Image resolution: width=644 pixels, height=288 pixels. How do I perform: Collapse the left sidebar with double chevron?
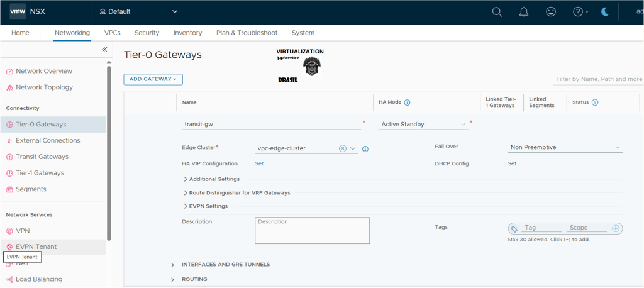[104, 50]
